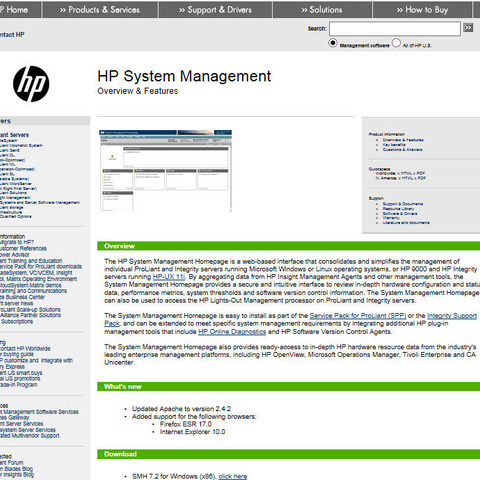Follow the Contact HP link

click(12, 34)
